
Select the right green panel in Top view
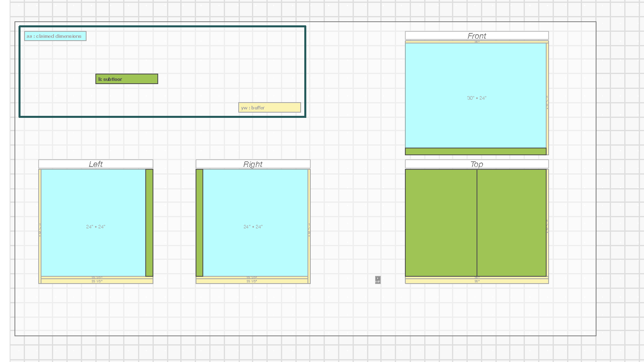(x=512, y=223)
